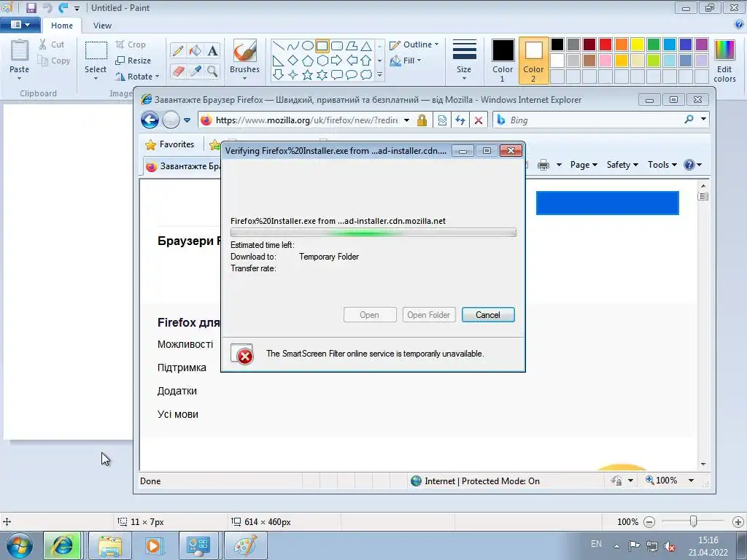
Task: Choose the Line shape in Paint
Action: (x=279, y=46)
